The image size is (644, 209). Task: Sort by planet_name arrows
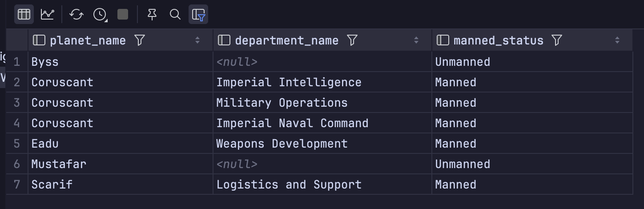coord(197,40)
